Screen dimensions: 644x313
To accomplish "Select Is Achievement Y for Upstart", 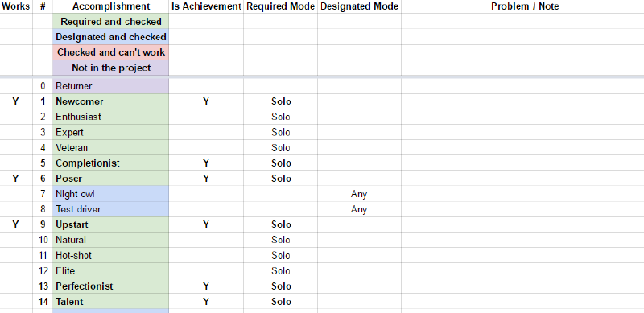I will point(206,224).
